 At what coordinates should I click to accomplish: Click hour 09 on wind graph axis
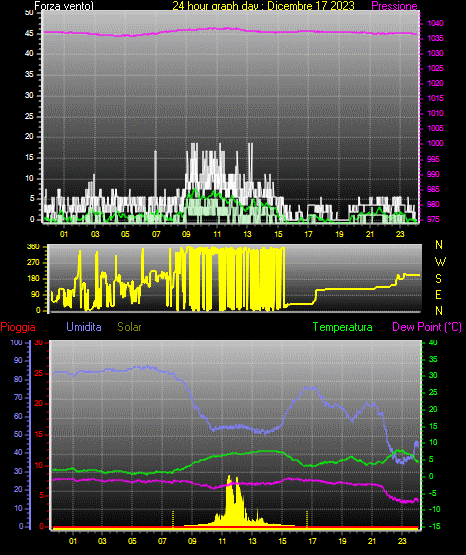(186, 234)
